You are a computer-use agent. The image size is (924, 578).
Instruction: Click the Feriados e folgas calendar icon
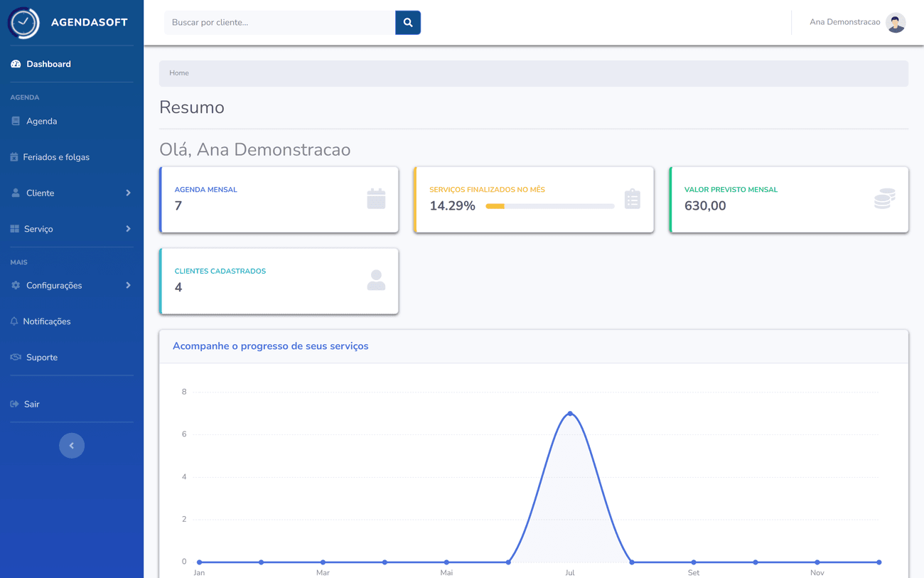click(14, 157)
